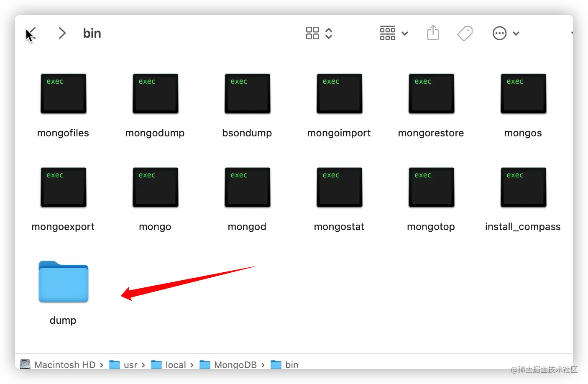The image size is (588, 384).
Task: Select the install_compass executable icon
Action: (x=524, y=187)
